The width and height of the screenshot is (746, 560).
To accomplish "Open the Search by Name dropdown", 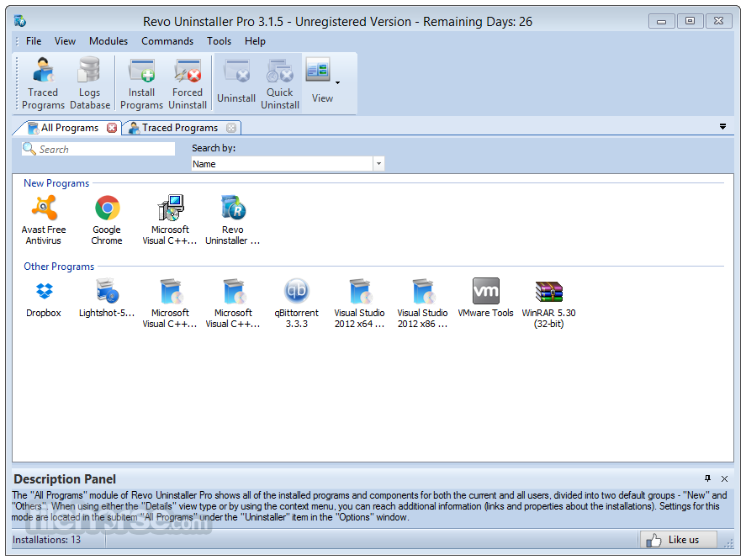I will pos(378,164).
